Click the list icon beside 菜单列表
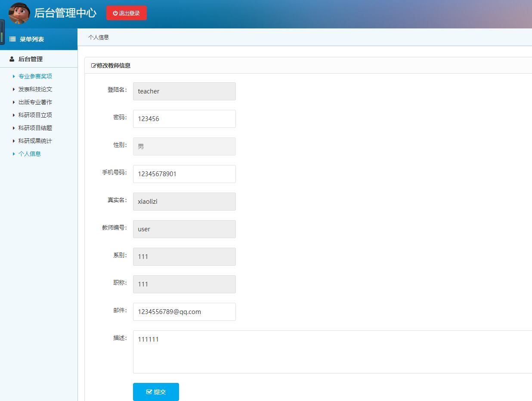This screenshot has height=401, width=532. point(12,39)
